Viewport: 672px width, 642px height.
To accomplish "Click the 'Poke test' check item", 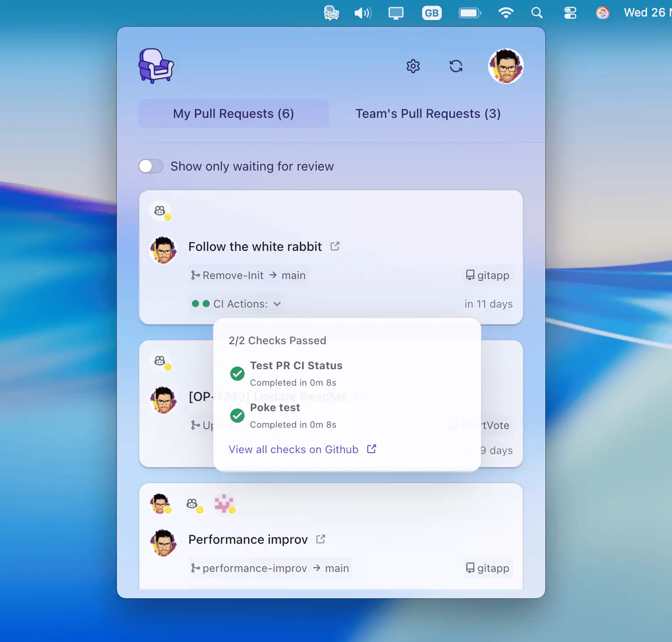I will pyautogui.click(x=275, y=408).
